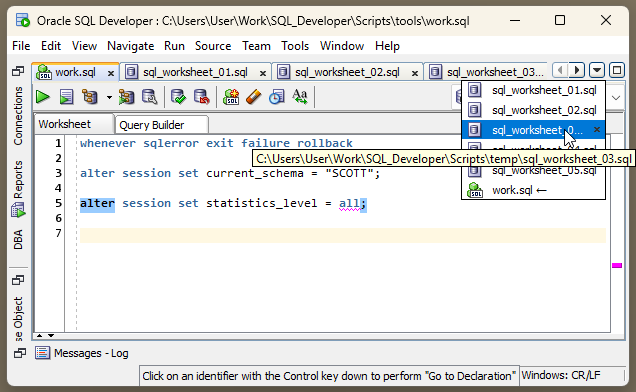This screenshot has height=392, width=636.
Task: Restore lower left docked panels icon
Action: [x=18, y=280]
